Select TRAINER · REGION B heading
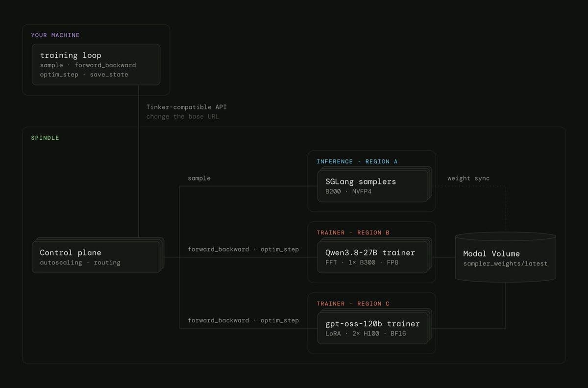Screen dimensions: 588x388 [353, 233]
